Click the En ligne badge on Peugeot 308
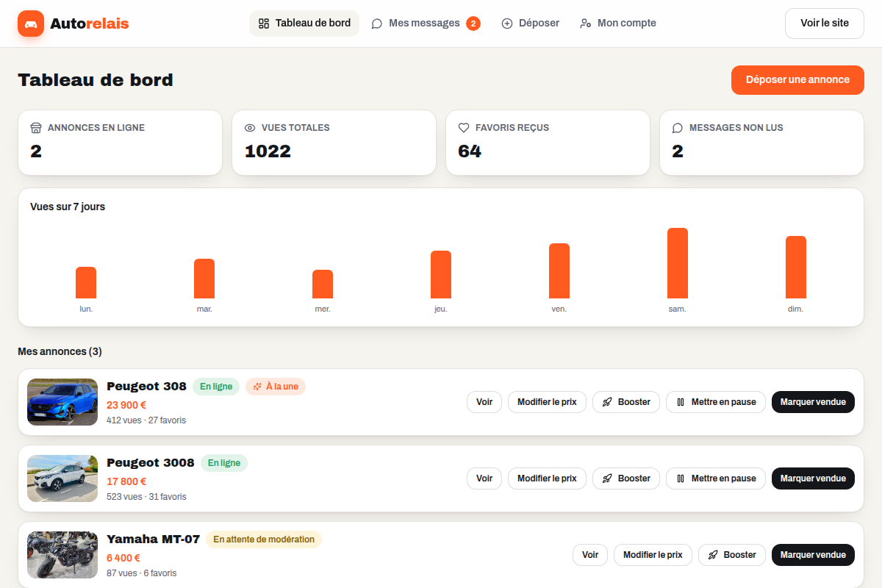 click(x=216, y=387)
